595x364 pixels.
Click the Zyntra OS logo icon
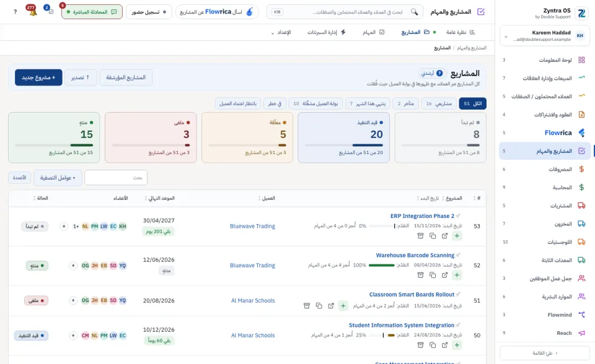581,13
